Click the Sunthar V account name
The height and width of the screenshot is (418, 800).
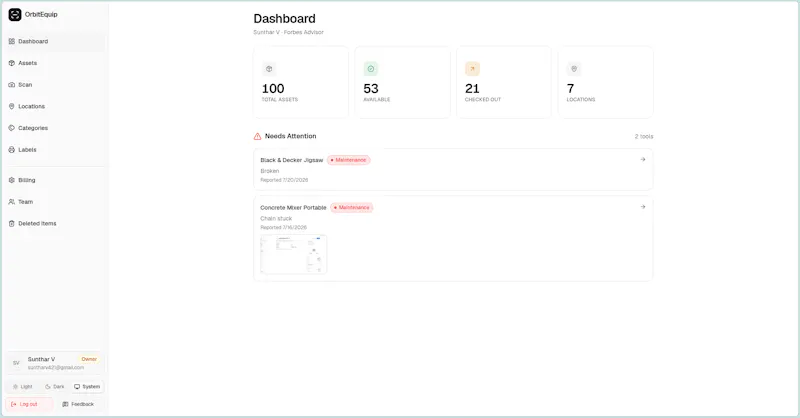[41, 359]
